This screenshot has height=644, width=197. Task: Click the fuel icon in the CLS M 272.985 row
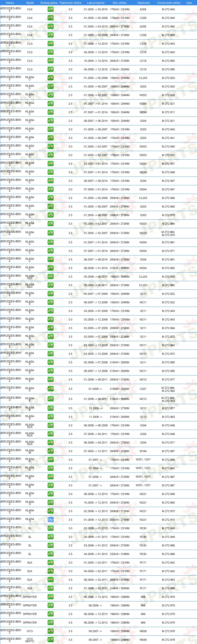(51, 69)
